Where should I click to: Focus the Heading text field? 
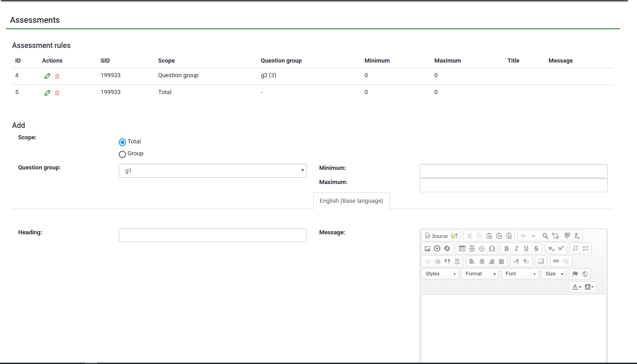point(212,235)
